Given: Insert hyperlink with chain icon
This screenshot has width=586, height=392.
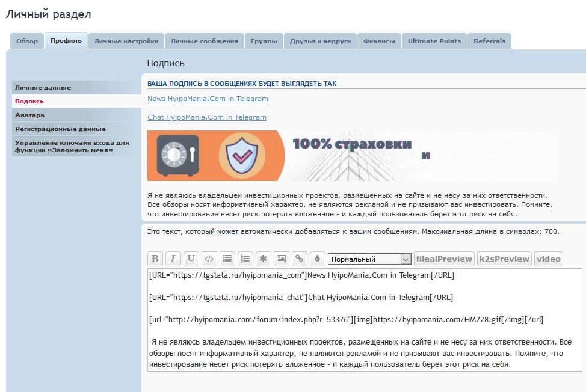Looking at the screenshot, I should 299,259.
